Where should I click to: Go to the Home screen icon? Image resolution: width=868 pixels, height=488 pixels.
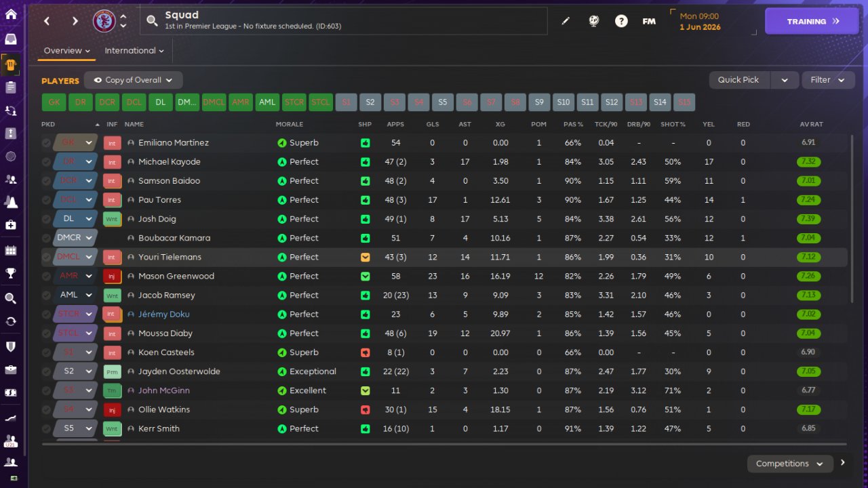(11, 14)
